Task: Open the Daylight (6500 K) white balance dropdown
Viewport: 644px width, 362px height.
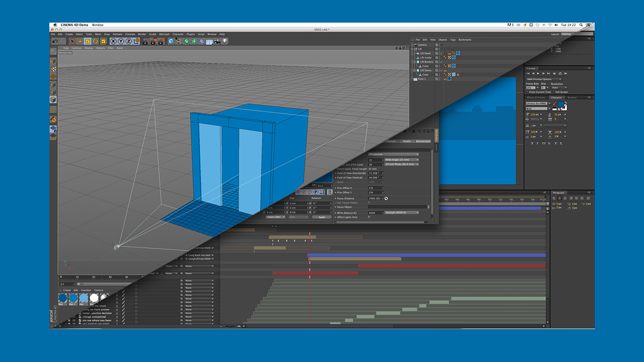Action: click(x=401, y=212)
